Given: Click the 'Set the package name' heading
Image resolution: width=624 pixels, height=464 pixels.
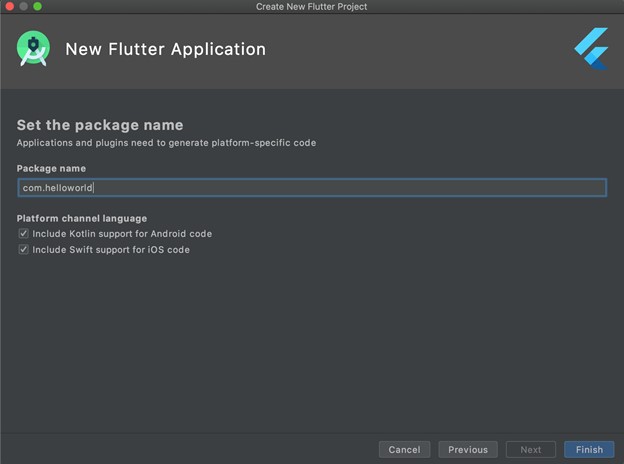Looking at the screenshot, I should (100, 125).
